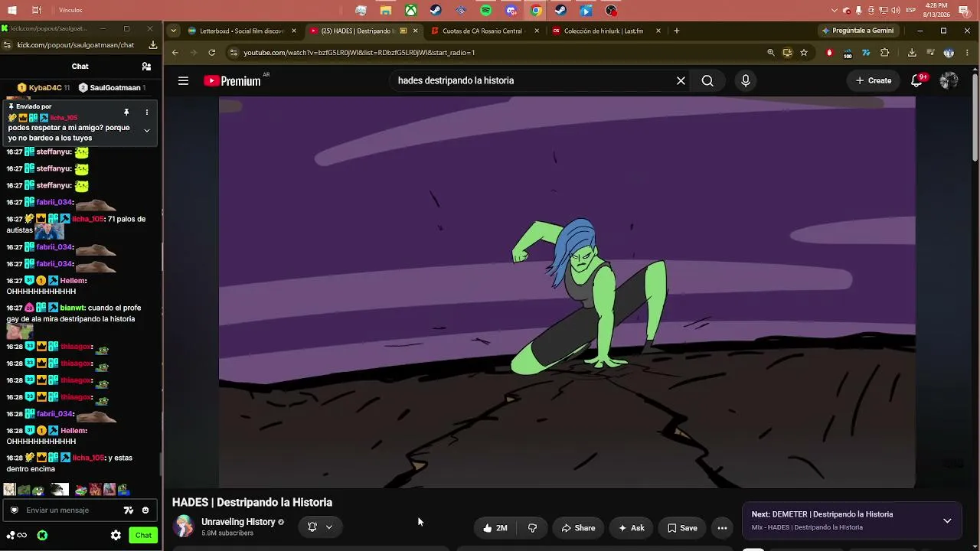The width and height of the screenshot is (980, 551).
Task: Open the browser downloads button
Action: (912, 53)
